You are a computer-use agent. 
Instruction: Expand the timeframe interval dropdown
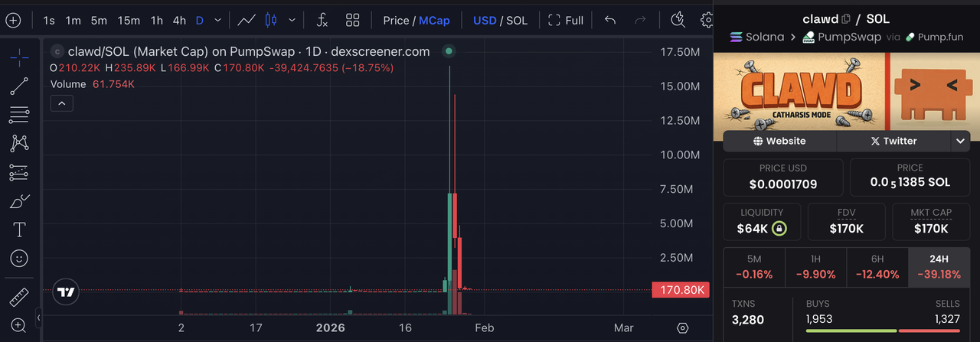[218, 20]
